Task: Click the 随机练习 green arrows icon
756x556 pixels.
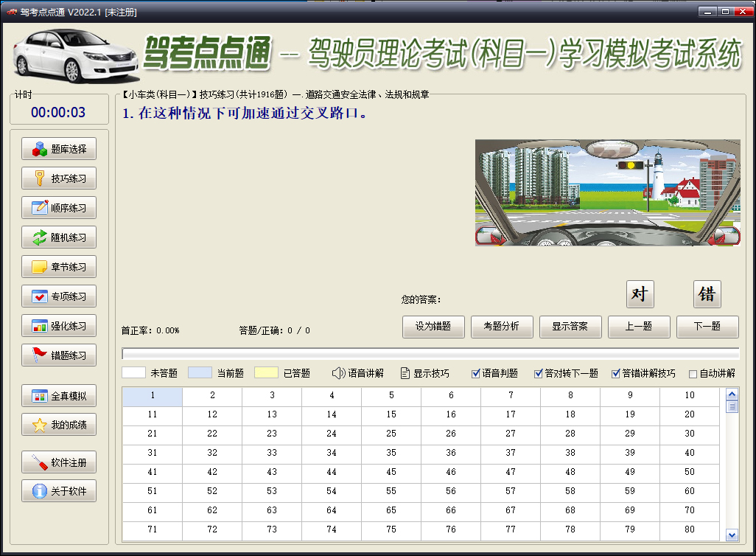Action: [40, 237]
